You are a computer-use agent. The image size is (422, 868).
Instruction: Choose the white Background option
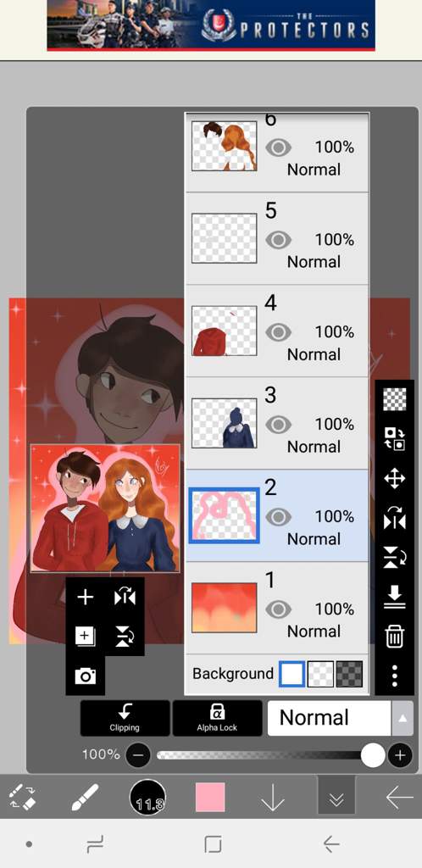(x=292, y=674)
